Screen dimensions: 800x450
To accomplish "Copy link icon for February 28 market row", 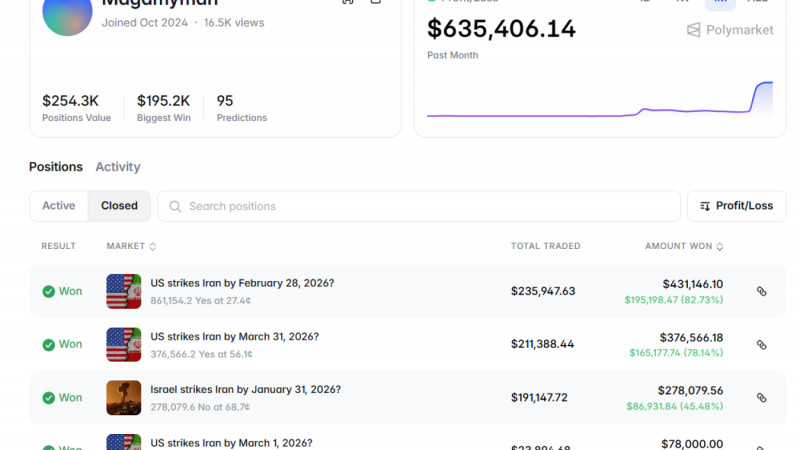I will pyautogui.click(x=761, y=291).
